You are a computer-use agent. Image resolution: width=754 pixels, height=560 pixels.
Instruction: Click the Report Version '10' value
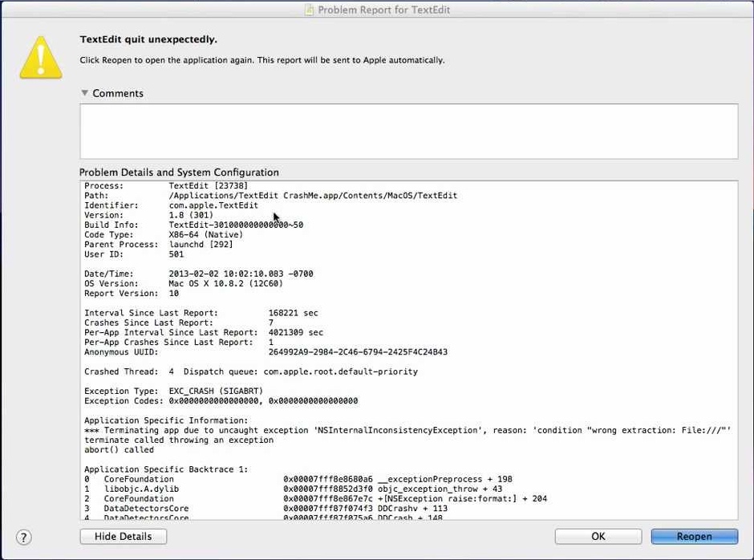[173, 294]
